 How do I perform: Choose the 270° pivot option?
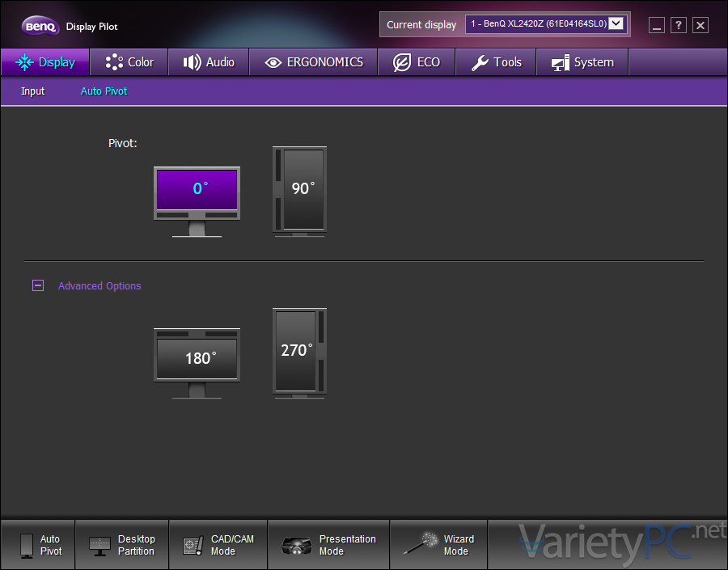(299, 352)
